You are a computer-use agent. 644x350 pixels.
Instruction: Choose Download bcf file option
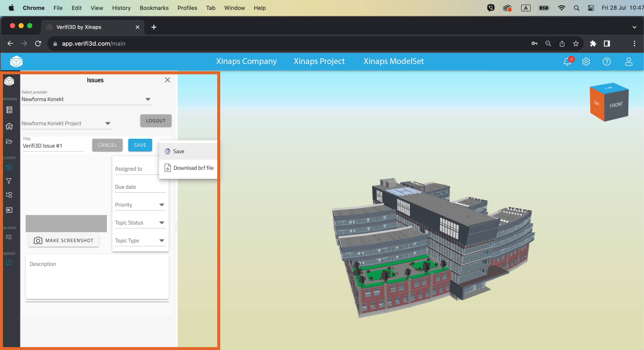(188, 168)
